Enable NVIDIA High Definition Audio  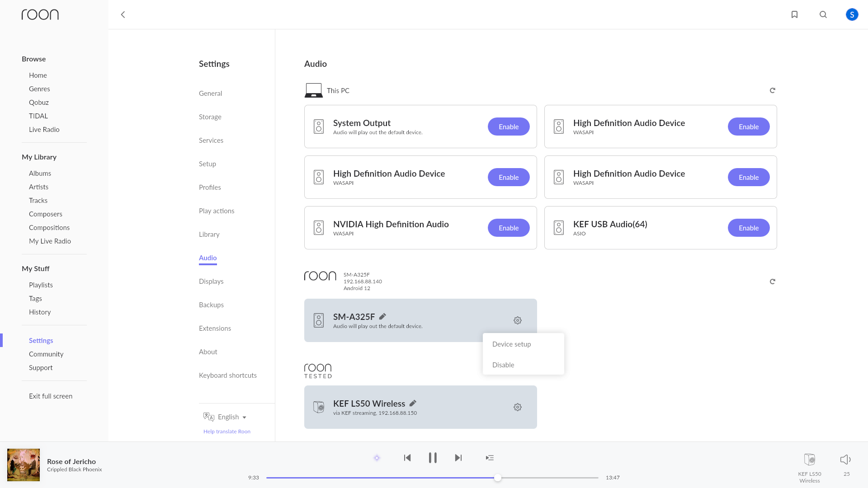pyautogui.click(x=509, y=228)
